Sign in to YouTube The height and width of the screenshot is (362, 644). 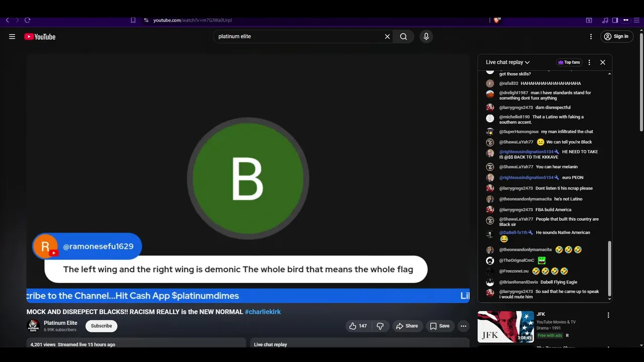616,36
